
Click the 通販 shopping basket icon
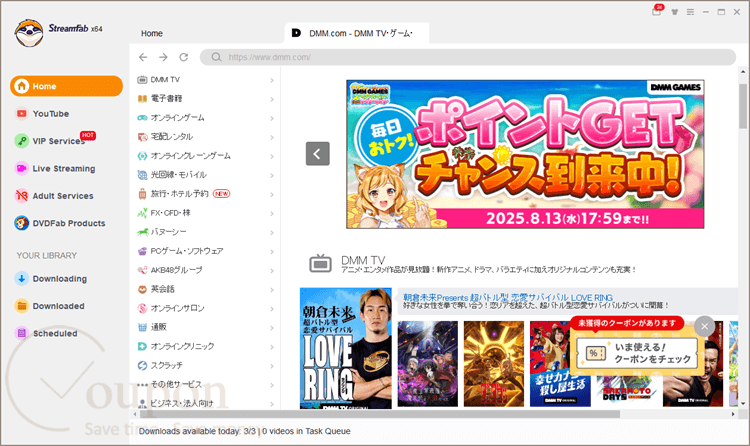pos(142,327)
